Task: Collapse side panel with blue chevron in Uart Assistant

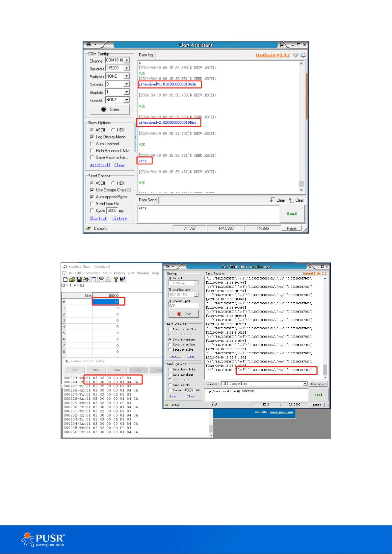Action: click(x=135, y=137)
